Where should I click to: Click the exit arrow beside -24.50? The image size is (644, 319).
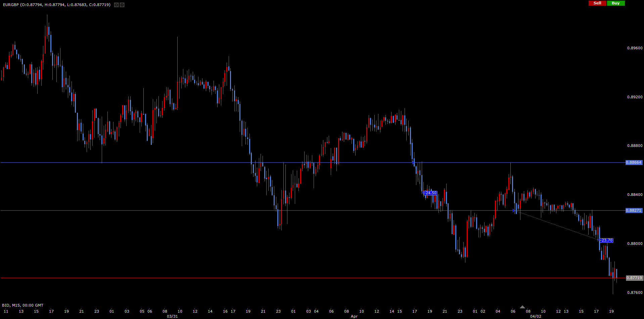pyautogui.click(x=423, y=193)
